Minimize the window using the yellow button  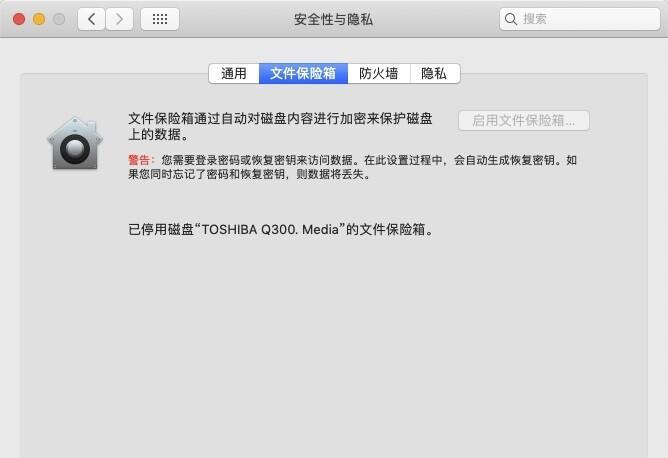[39, 19]
